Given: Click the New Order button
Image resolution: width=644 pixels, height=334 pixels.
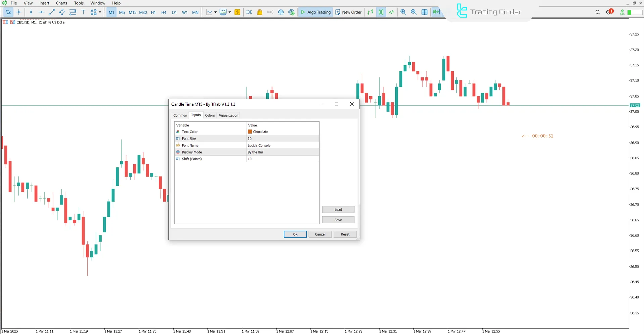Looking at the screenshot, I should [348, 12].
